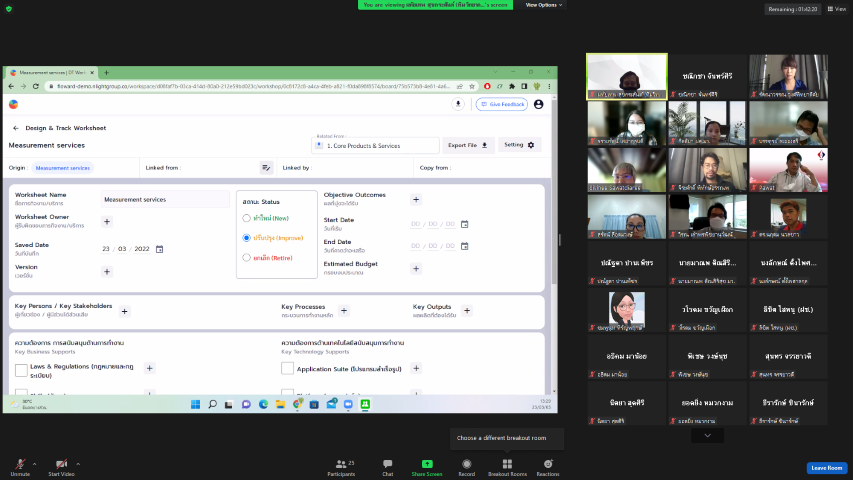The image size is (853, 480).
Task: Click the green Share Screen icon
Action: pos(427,464)
